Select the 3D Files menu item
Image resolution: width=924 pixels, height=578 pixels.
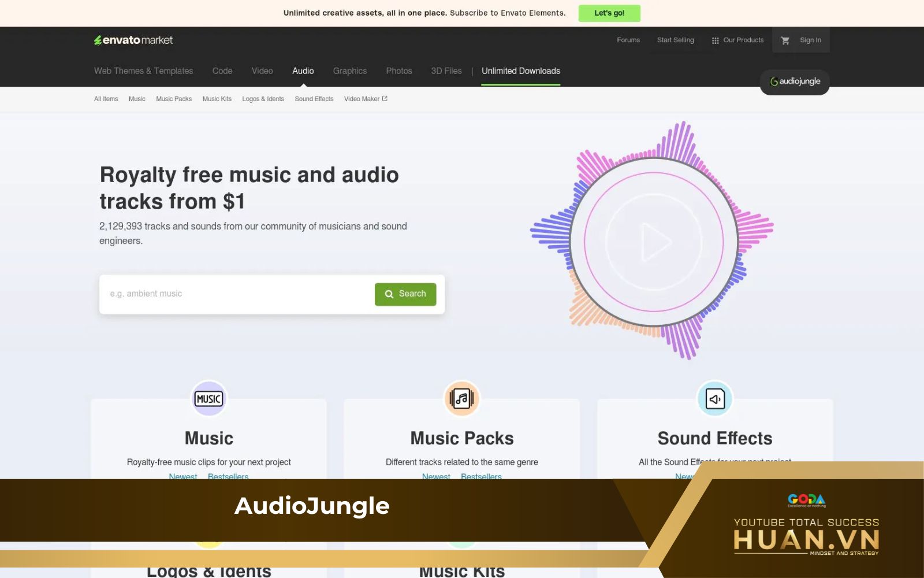coord(446,71)
